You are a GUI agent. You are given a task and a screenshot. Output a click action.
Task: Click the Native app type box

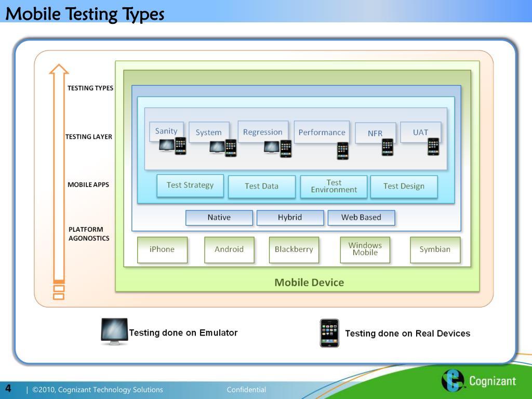219,218
